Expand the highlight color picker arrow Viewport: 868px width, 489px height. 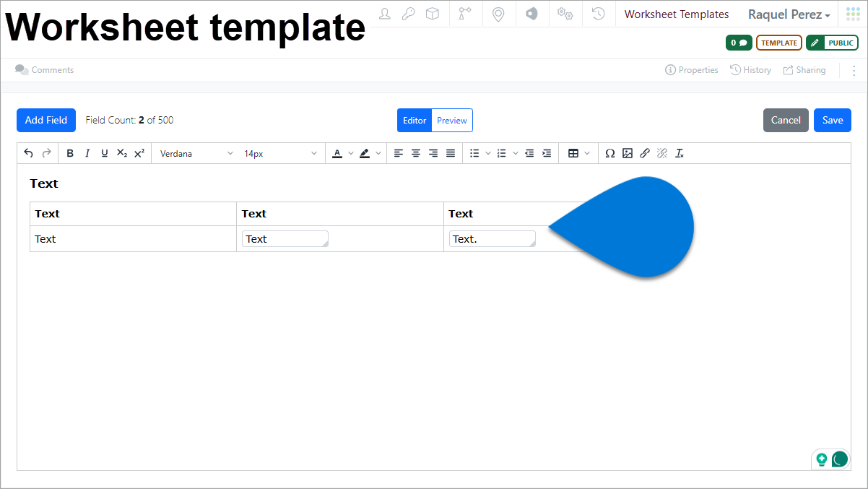(378, 153)
